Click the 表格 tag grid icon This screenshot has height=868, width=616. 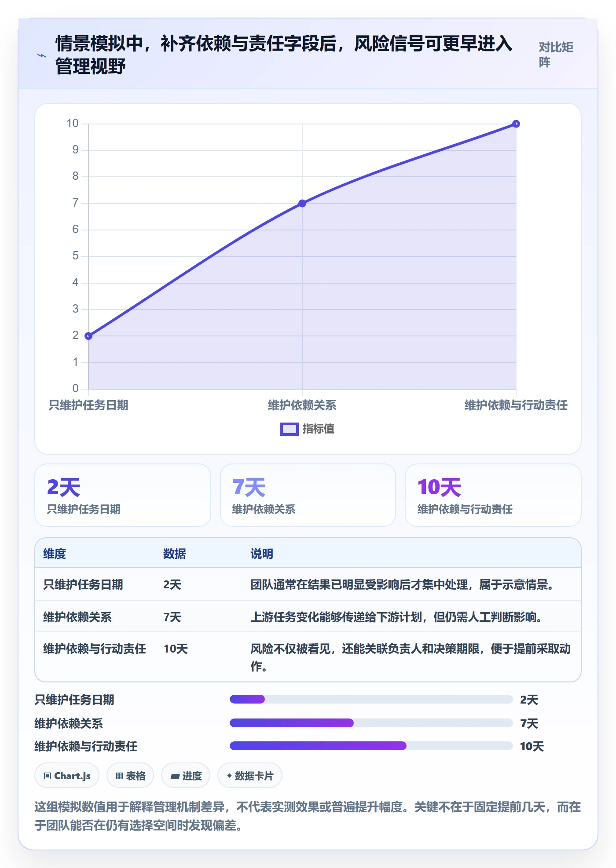click(119, 776)
